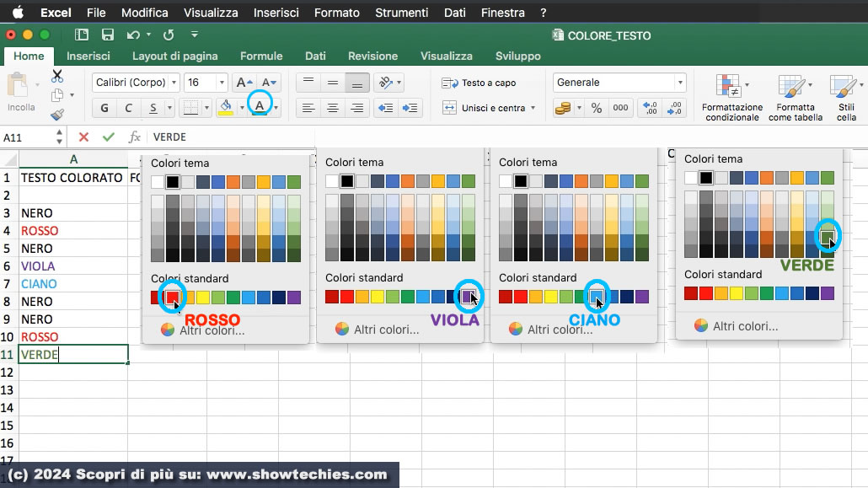Open the Modifica menu in the menu bar
Viewport: 868px width, 488px height.
(144, 12)
